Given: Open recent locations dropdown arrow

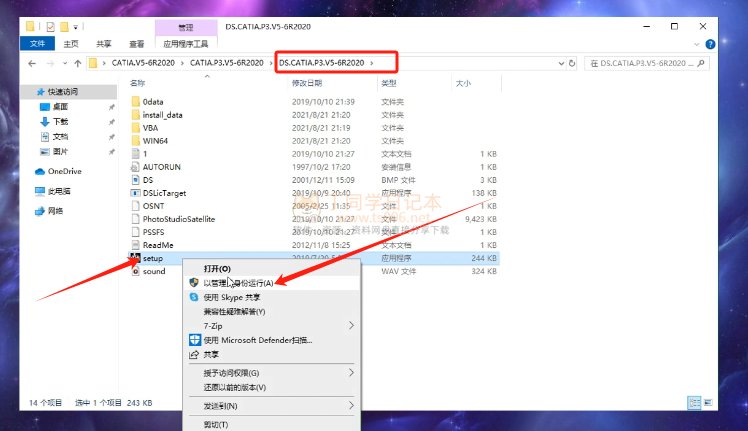Looking at the screenshot, I should tap(65, 63).
